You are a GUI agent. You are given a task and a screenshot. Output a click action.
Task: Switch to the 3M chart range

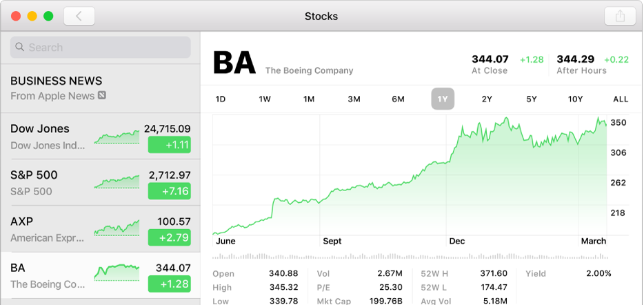point(354,99)
